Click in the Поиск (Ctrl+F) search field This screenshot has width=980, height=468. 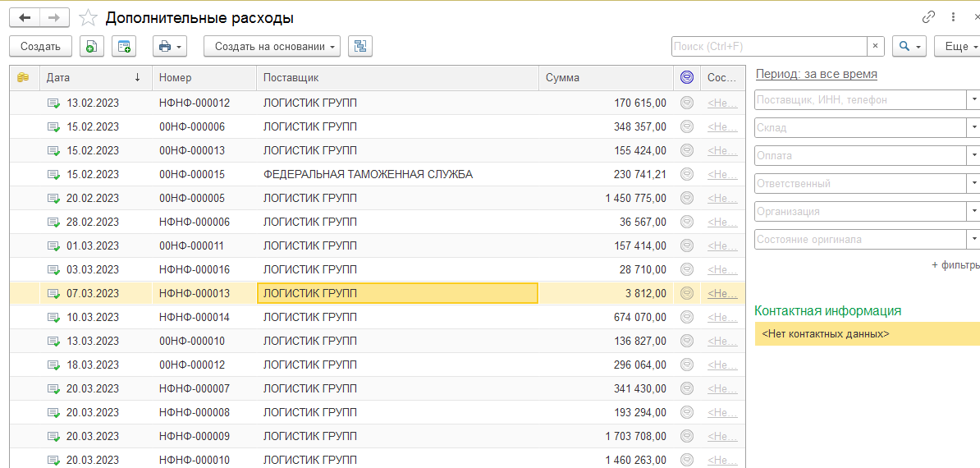pos(768,47)
